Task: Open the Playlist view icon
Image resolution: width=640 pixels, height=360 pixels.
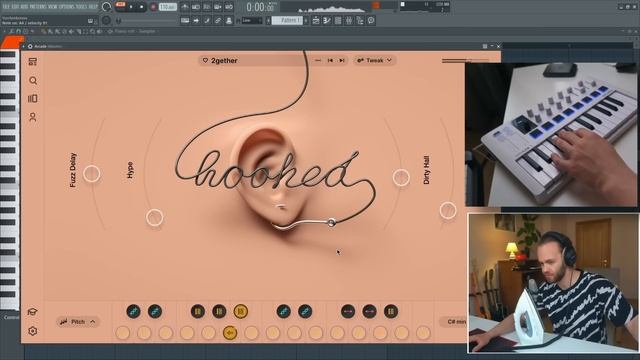Action: click(x=316, y=20)
